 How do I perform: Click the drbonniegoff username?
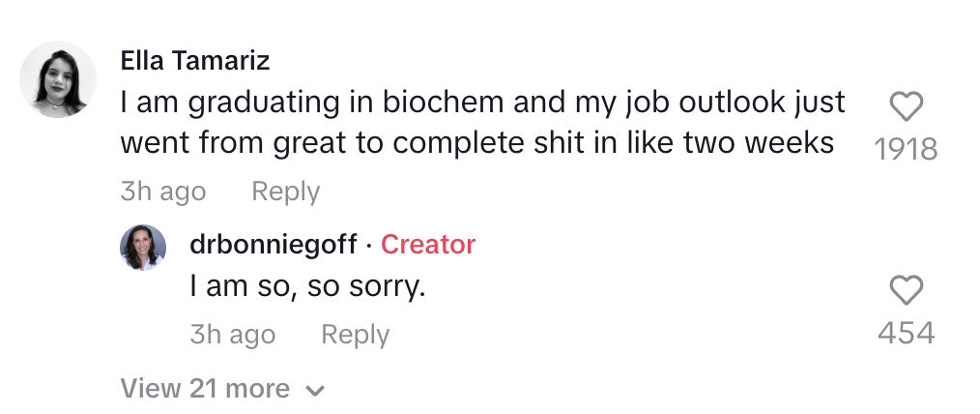click(274, 245)
